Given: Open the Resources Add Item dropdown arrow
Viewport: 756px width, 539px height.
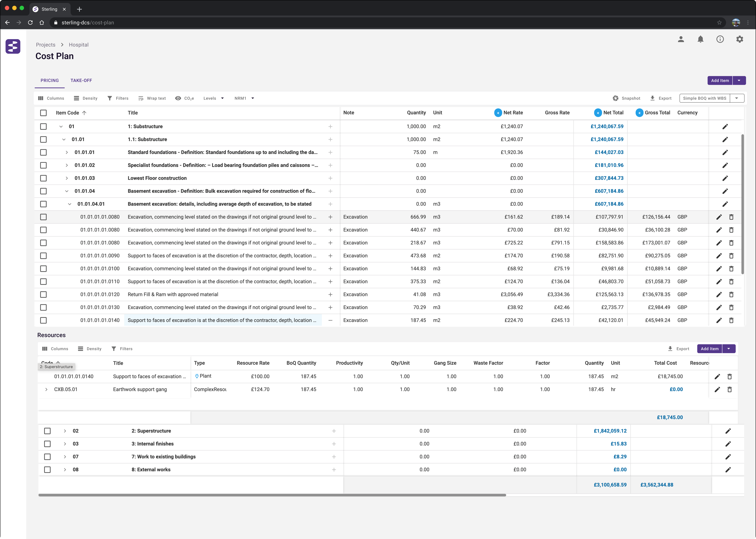Looking at the screenshot, I should (729, 349).
